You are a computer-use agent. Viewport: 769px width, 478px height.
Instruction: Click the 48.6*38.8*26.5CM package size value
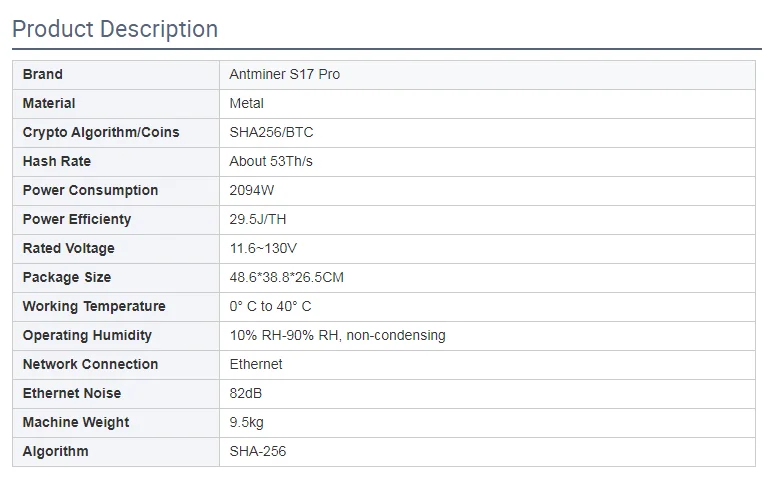[287, 277]
